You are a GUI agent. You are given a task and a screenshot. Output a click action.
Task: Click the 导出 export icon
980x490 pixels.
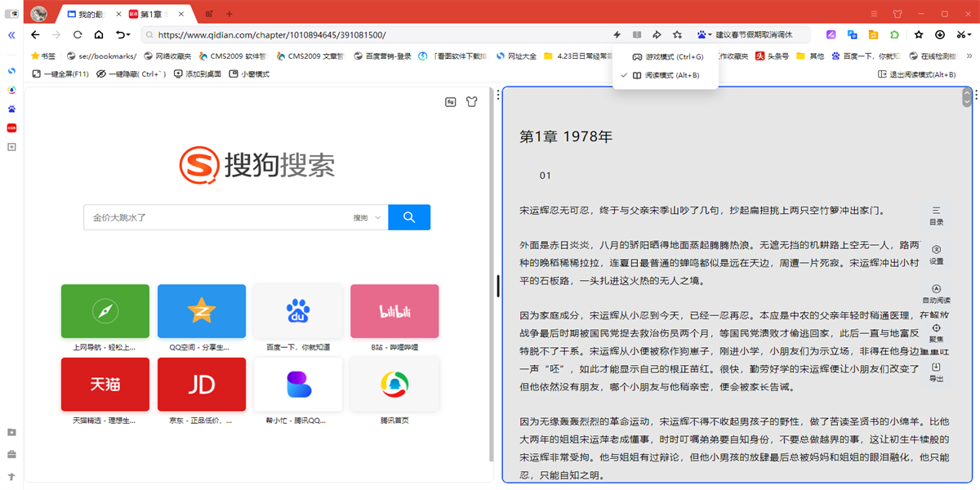pos(936,373)
